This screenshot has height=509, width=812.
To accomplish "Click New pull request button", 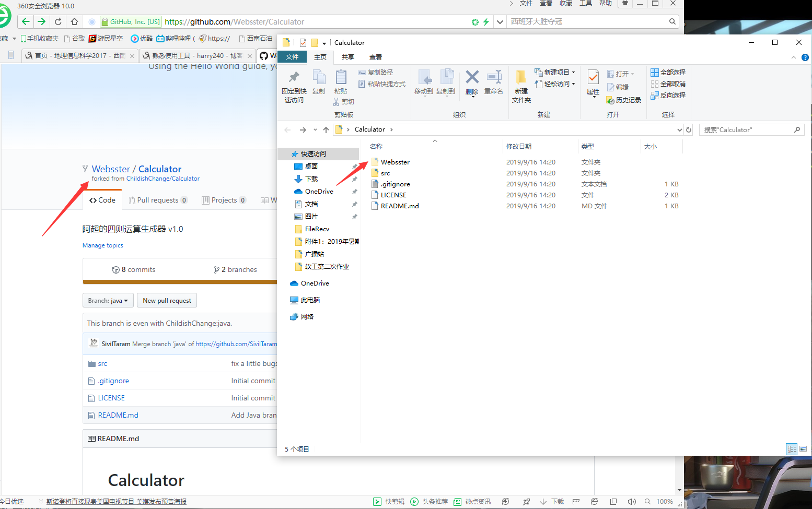I will [x=167, y=301].
